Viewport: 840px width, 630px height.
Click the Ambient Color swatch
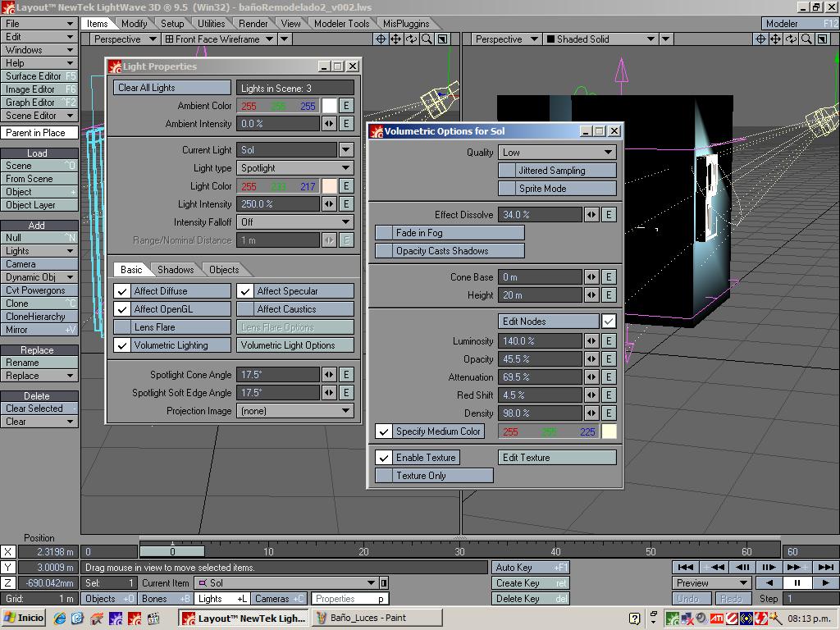tap(330, 106)
